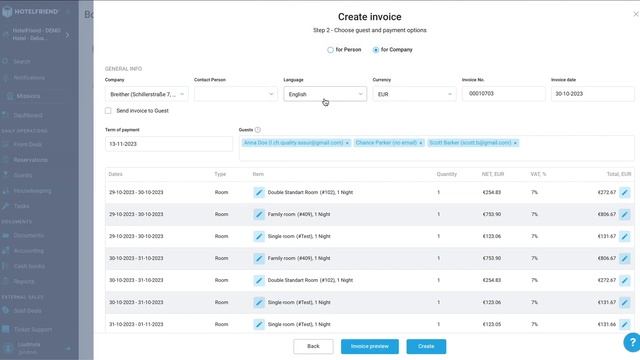Screen dimensions: 640x360
Task: Edit item of 31-10-2023 Single room row
Action: (259, 324)
